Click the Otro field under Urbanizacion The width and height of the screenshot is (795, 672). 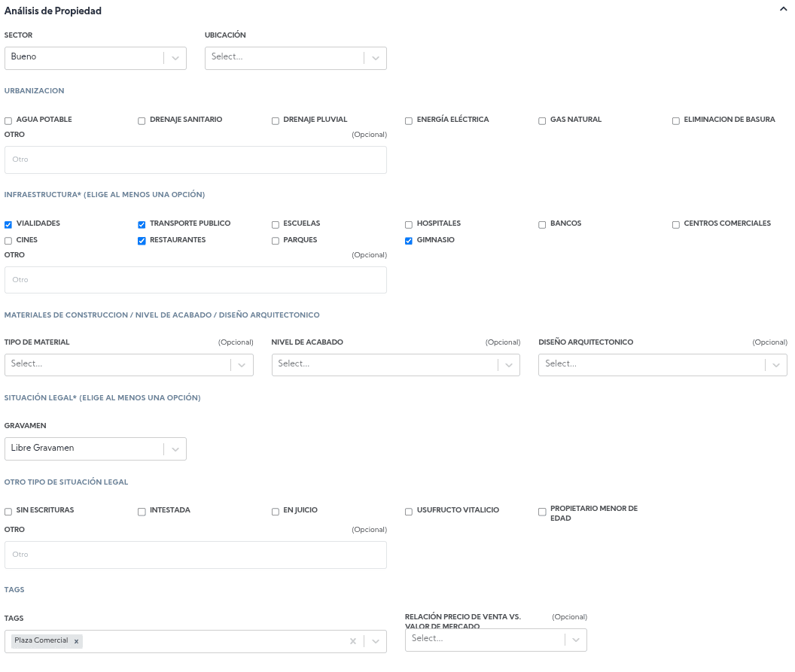click(x=196, y=160)
